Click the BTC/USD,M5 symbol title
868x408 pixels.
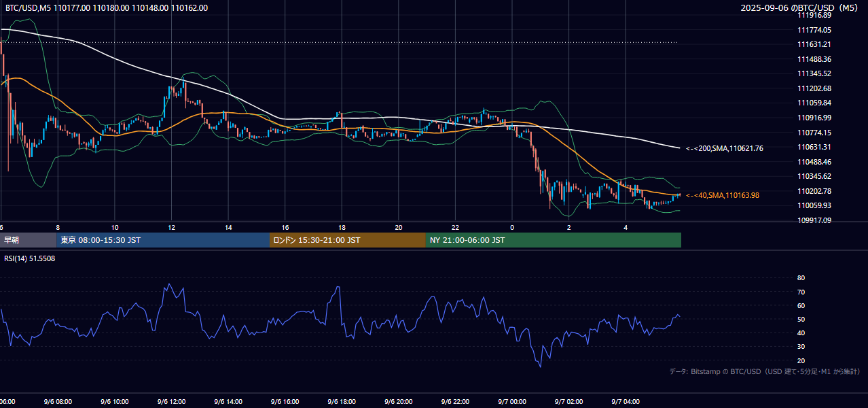point(27,8)
